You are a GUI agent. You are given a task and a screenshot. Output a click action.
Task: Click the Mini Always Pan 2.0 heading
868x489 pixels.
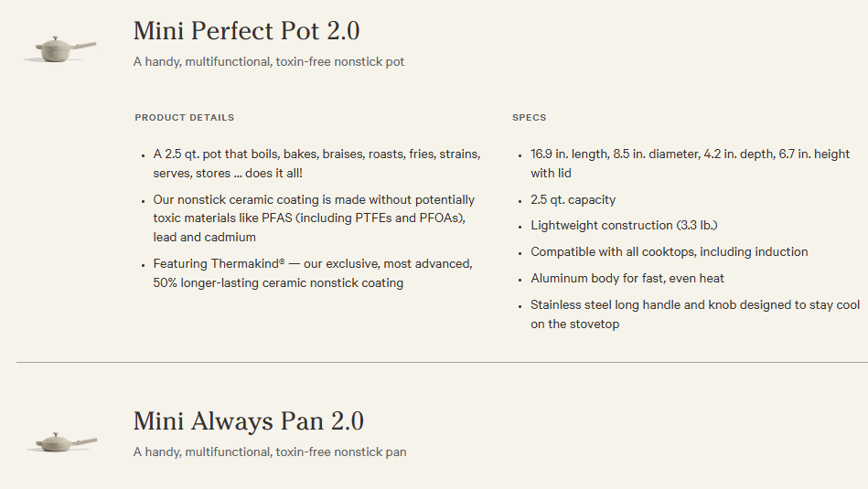[248, 421]
